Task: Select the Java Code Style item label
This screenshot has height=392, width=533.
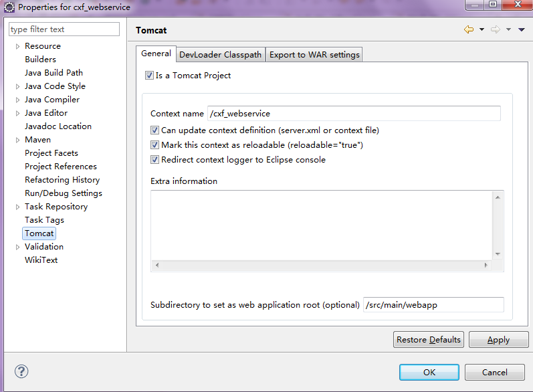Action: point(55,86)
